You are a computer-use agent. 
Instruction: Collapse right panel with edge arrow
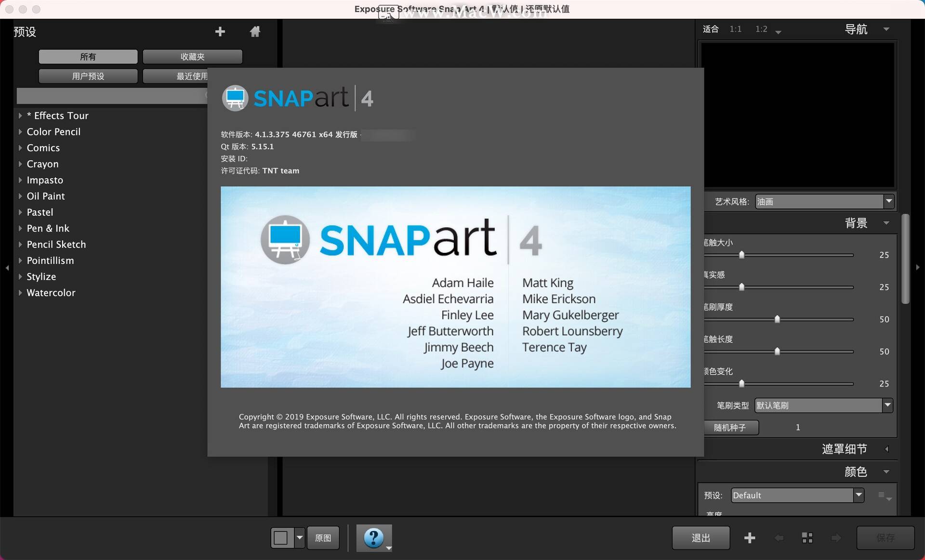coord(918,267)
